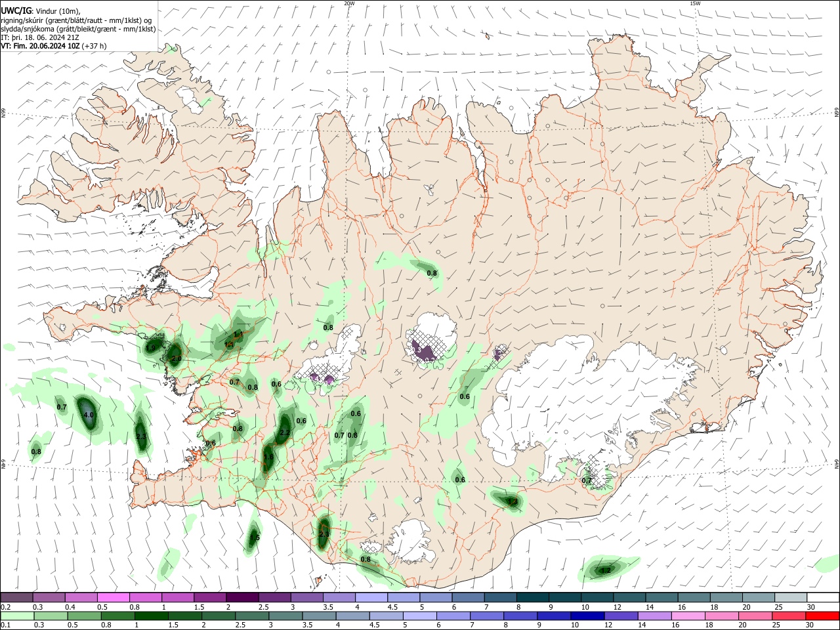
Task: Click the bright pink 0.5 swatch in upper legend
Action: coord(113,598)
